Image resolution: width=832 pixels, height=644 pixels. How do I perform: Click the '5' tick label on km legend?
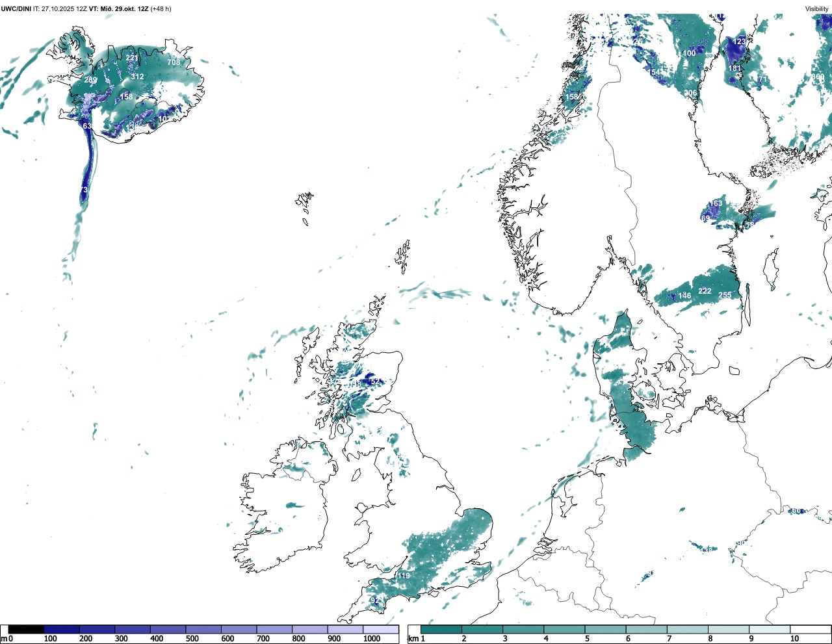pos(588,639)
